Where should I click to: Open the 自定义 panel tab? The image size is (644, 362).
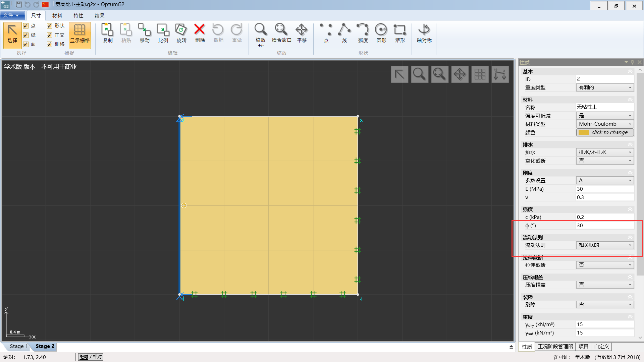tap(601, 347)
